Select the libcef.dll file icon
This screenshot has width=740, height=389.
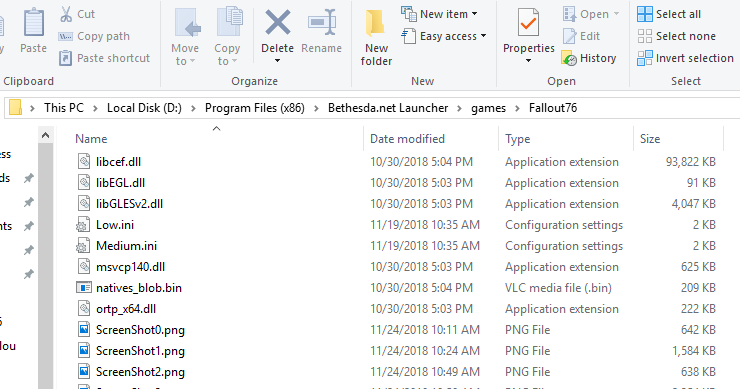[x=84, y=161]
